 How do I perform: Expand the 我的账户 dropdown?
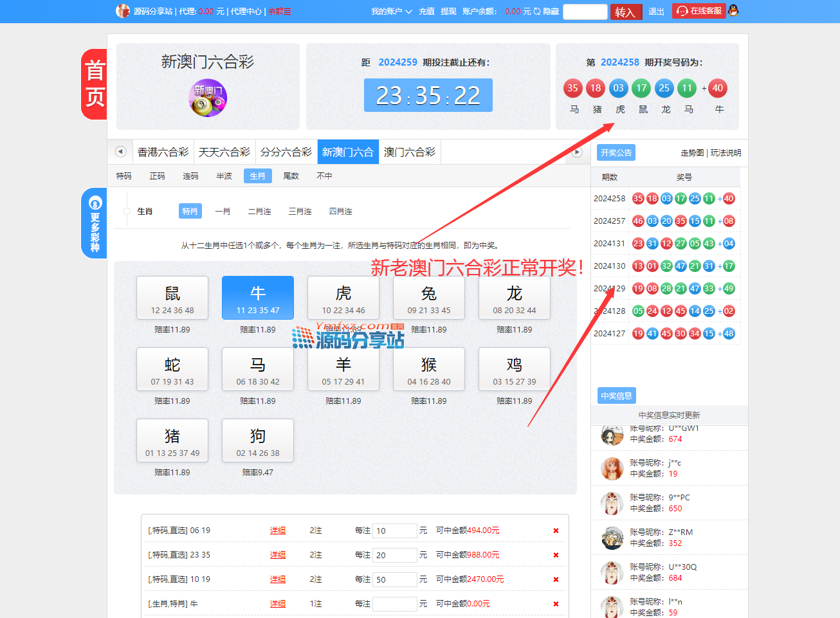click(x=391, y=12)
